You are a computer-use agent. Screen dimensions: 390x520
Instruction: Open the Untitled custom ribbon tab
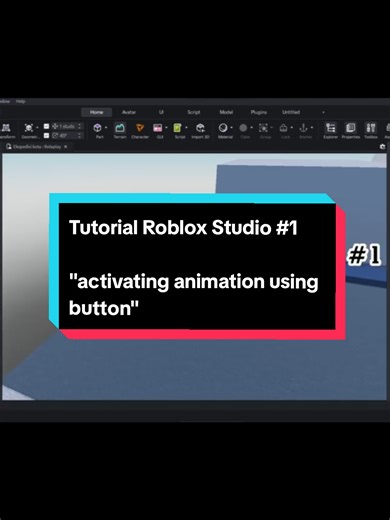click(291, 112)
